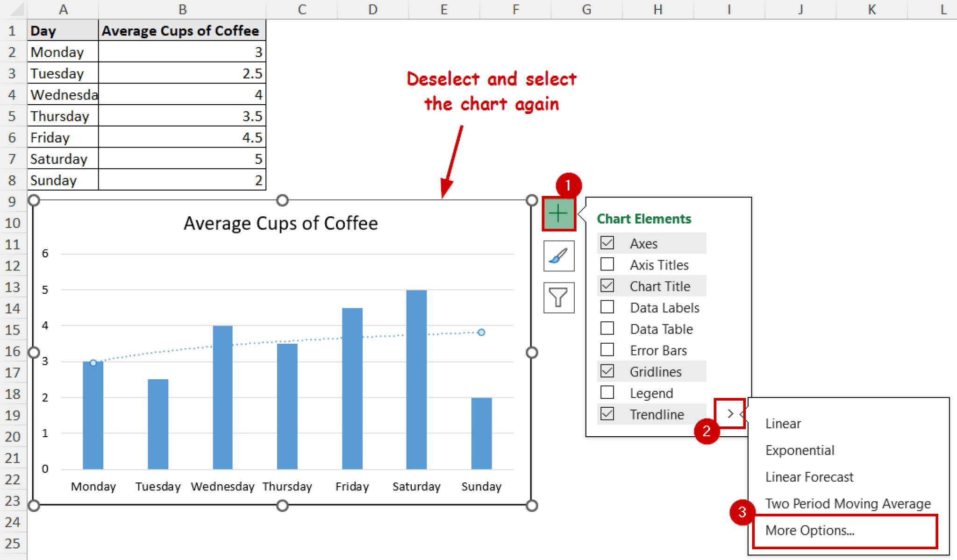Check the Data Labels checkbox

pyautogui.click(x=607, y=307)
